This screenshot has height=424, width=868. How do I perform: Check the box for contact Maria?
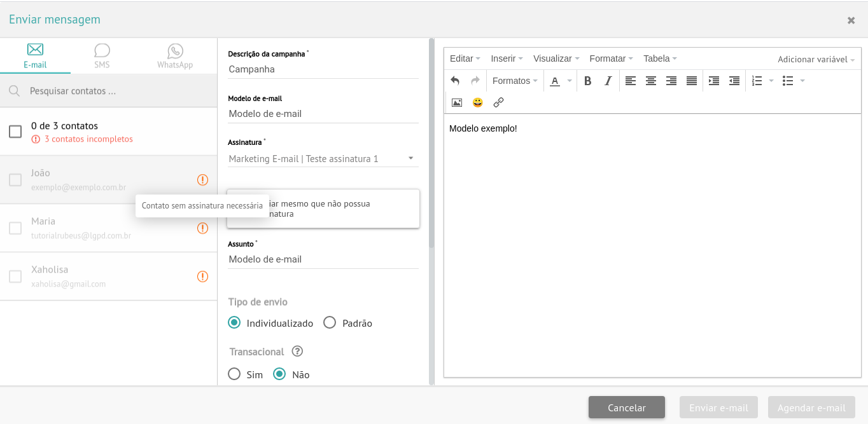point(15,228)
